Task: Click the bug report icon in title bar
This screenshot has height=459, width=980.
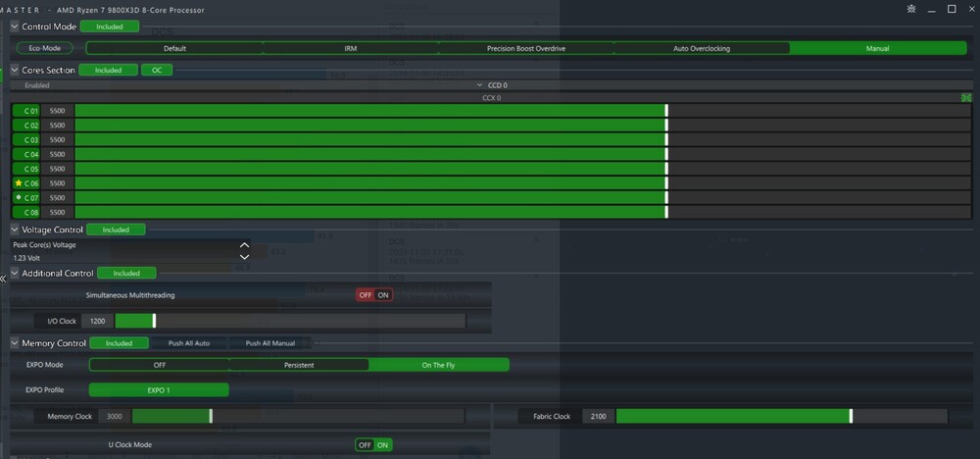Action: click(x=911, y=9)
